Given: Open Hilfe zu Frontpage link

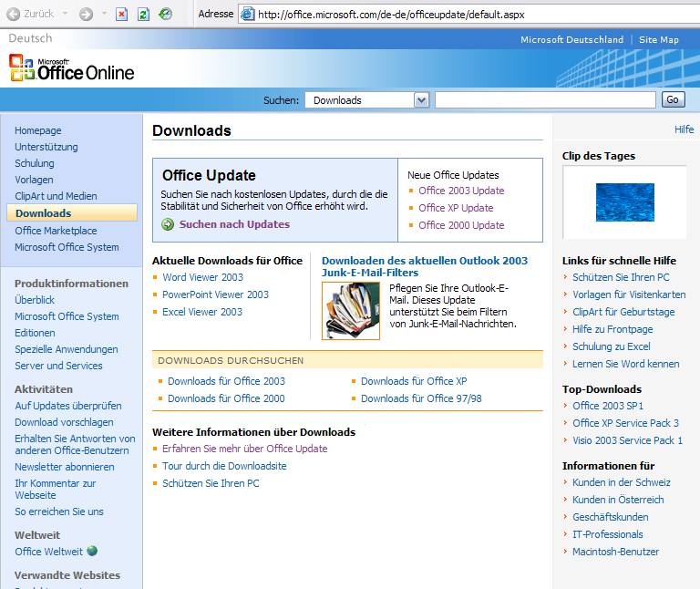Looking at the screenshot, I should pos(612,329).
